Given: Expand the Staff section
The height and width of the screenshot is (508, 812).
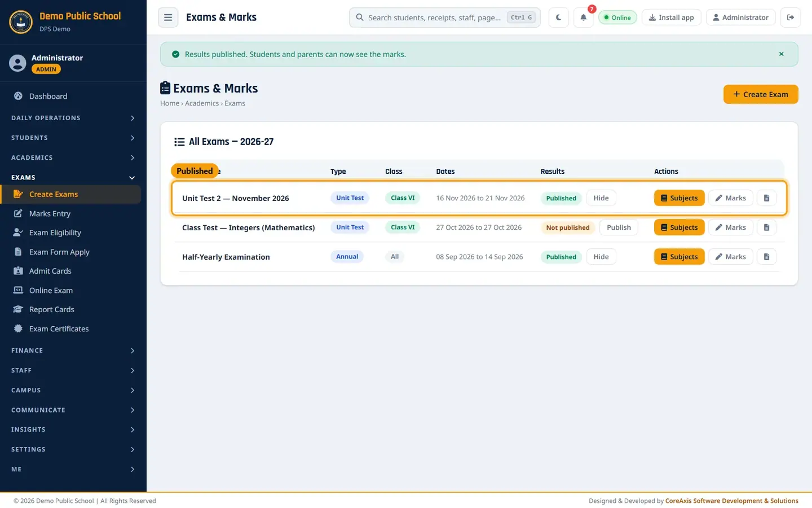Looking at the screenshot, I should tap(73, 370).
